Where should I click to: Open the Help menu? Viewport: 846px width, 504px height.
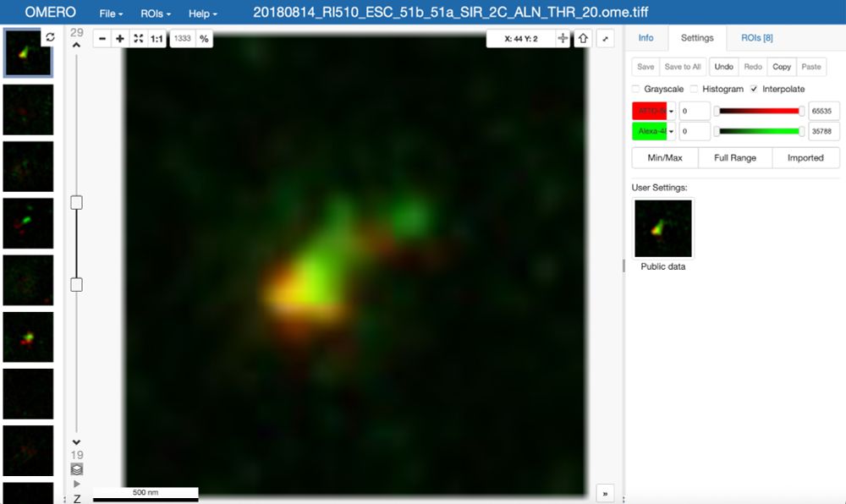202,14
